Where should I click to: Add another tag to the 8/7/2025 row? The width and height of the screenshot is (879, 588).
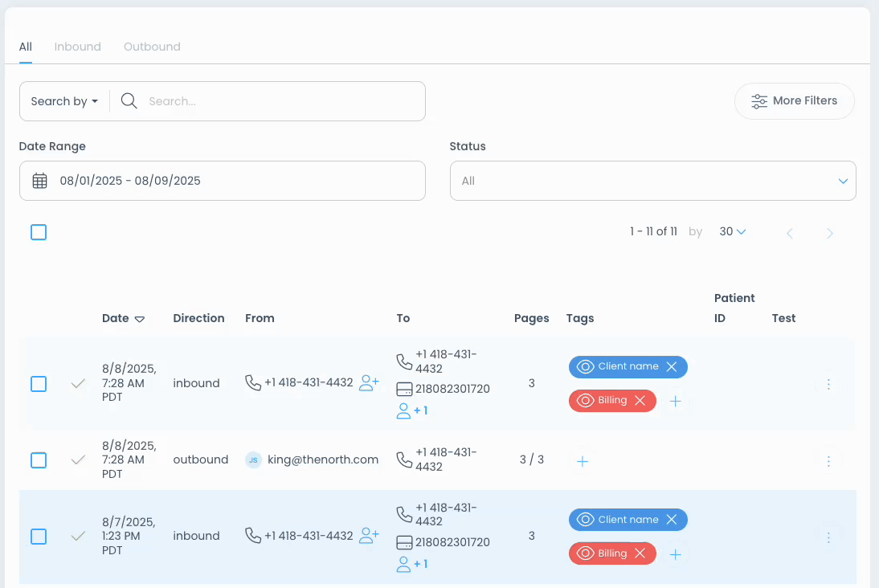[x=675, y=554]
